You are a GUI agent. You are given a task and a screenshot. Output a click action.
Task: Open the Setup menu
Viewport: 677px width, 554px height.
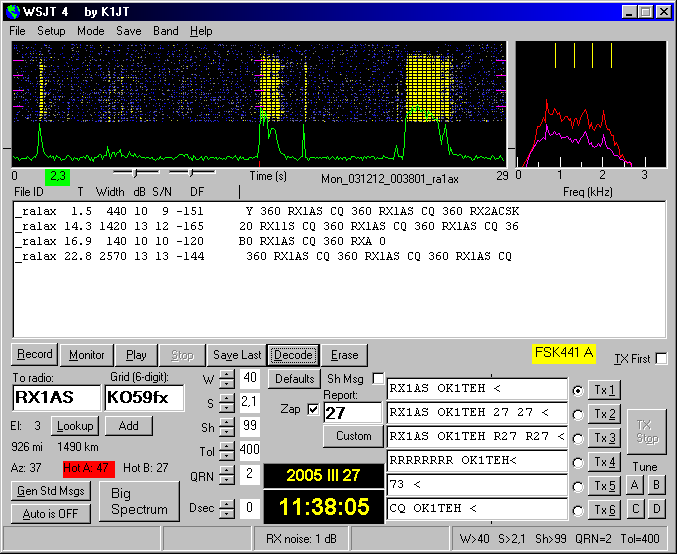coord(51,31)
